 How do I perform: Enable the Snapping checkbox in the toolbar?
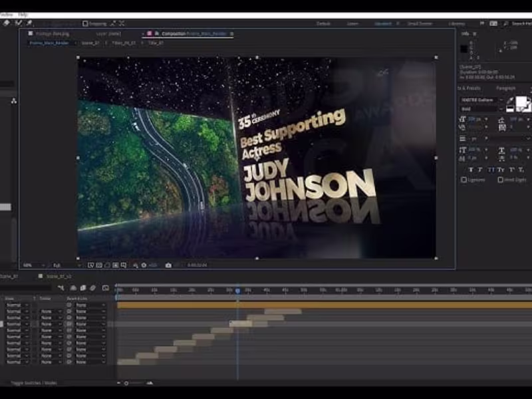click(84, 22)
